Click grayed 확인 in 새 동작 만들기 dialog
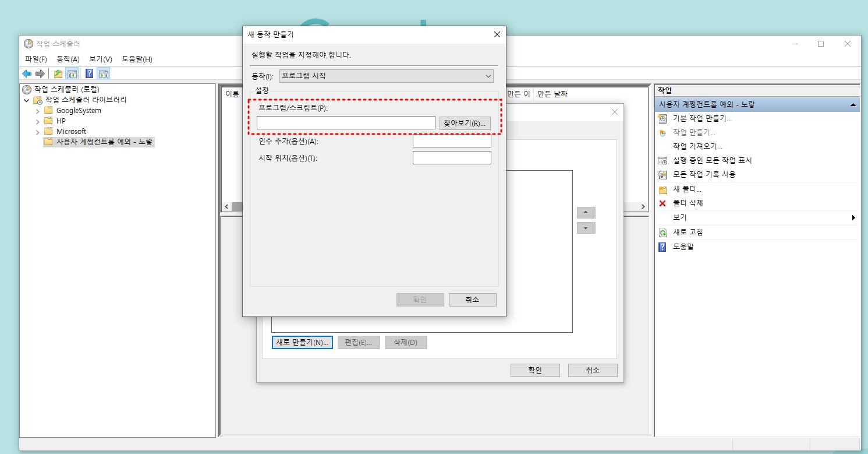 pos(420,300)
